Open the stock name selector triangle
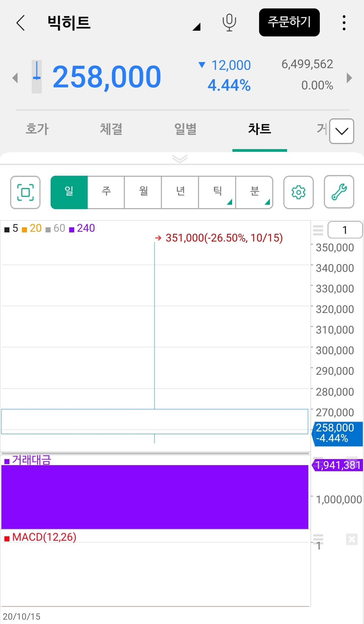Viewport: 364px width, 624px height. pos(197,27)
